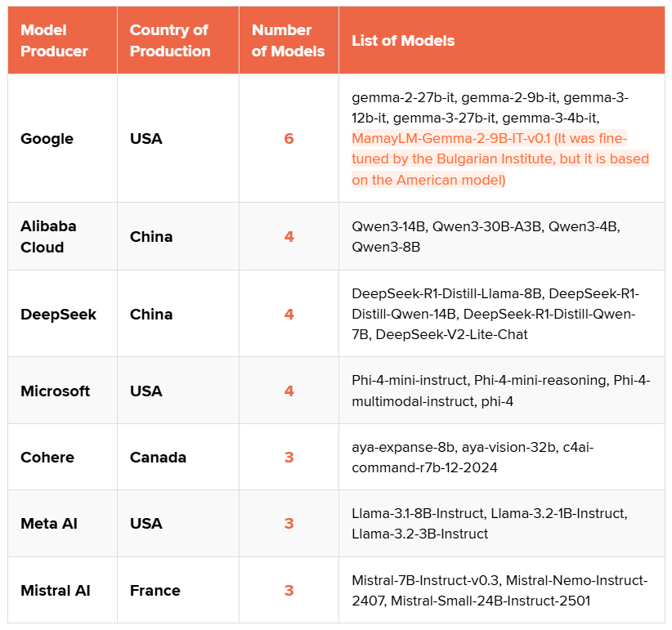Click the number 6 in Google row
The height and width of the screenshot is (630, 672).
click(289, 138)
